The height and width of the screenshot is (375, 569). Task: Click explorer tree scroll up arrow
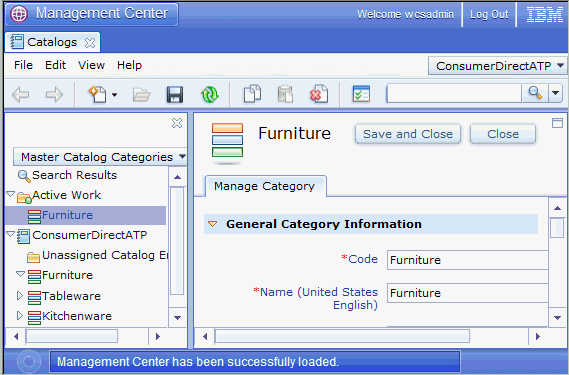[177, 177]
